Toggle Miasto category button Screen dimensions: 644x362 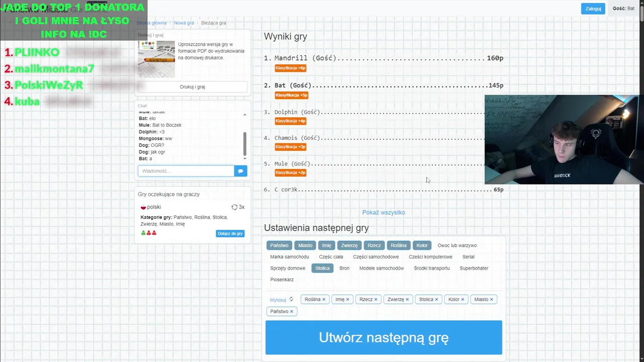point(305,245)
